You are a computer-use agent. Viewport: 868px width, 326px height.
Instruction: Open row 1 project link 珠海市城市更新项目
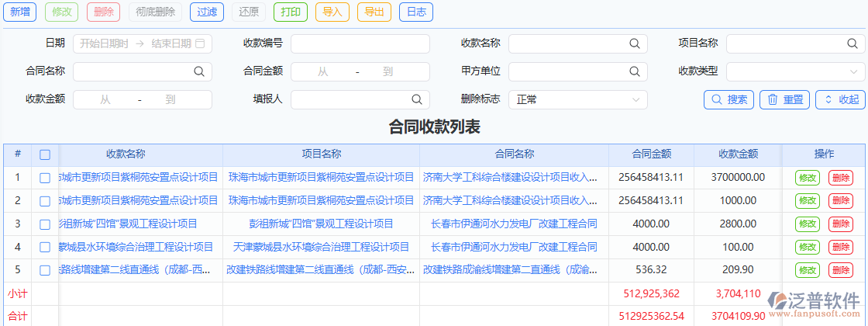(321, 178)
